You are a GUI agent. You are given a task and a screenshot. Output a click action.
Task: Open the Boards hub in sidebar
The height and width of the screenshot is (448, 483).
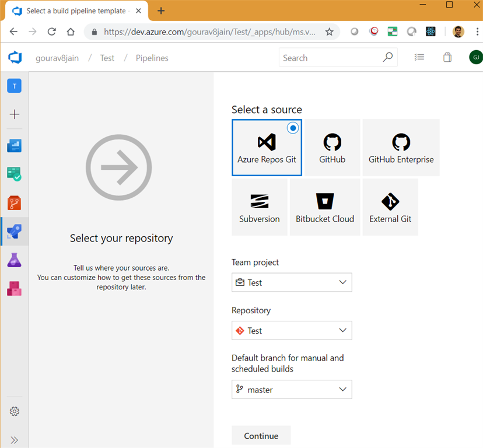click(x=14, y=174)
